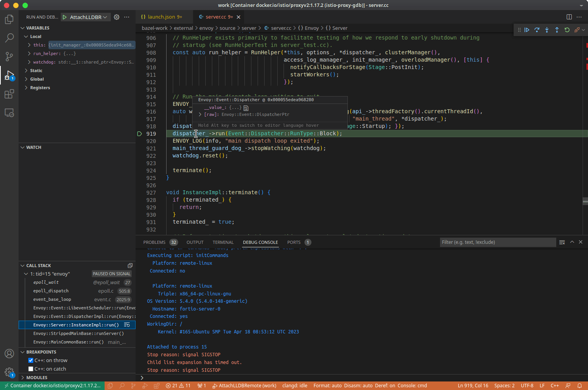Click the debug console filter field
Screen dimensions: 588x390
(x=497, y=242)
